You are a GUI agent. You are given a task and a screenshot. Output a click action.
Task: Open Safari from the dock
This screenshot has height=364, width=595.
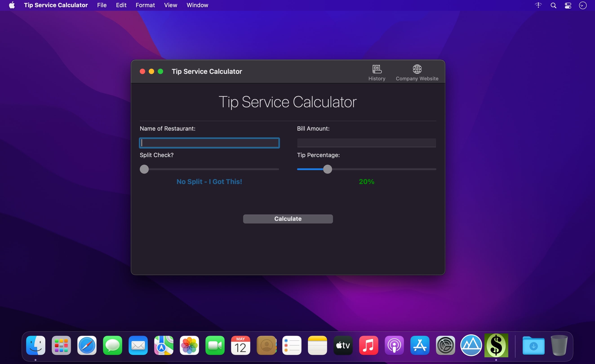[87, 345]
